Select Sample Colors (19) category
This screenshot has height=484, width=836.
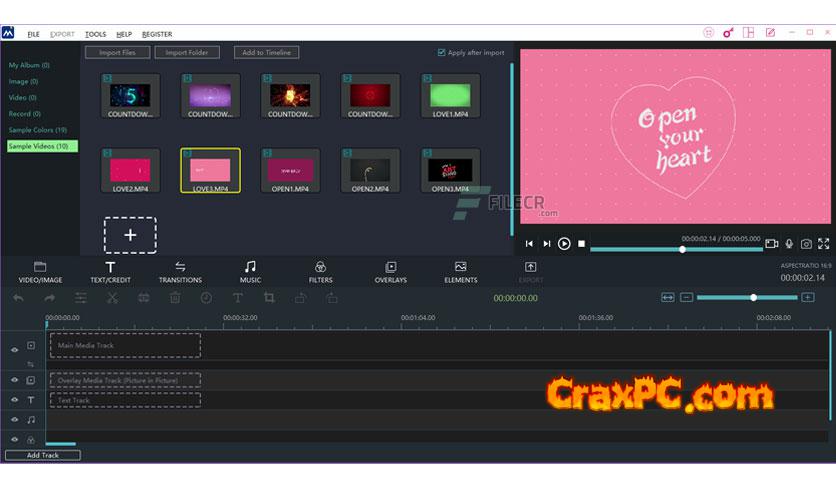pyautogui.click(x=38, y=130)
